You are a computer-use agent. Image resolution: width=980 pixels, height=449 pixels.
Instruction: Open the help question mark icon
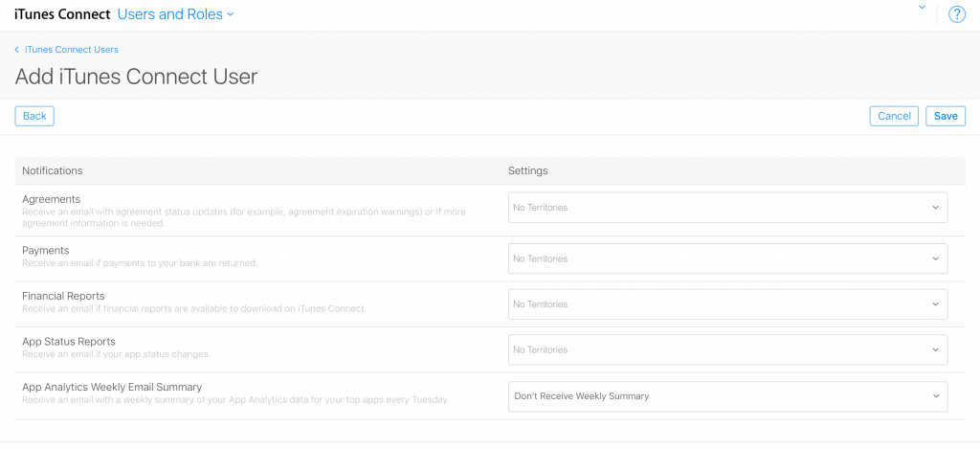[957, 14]
